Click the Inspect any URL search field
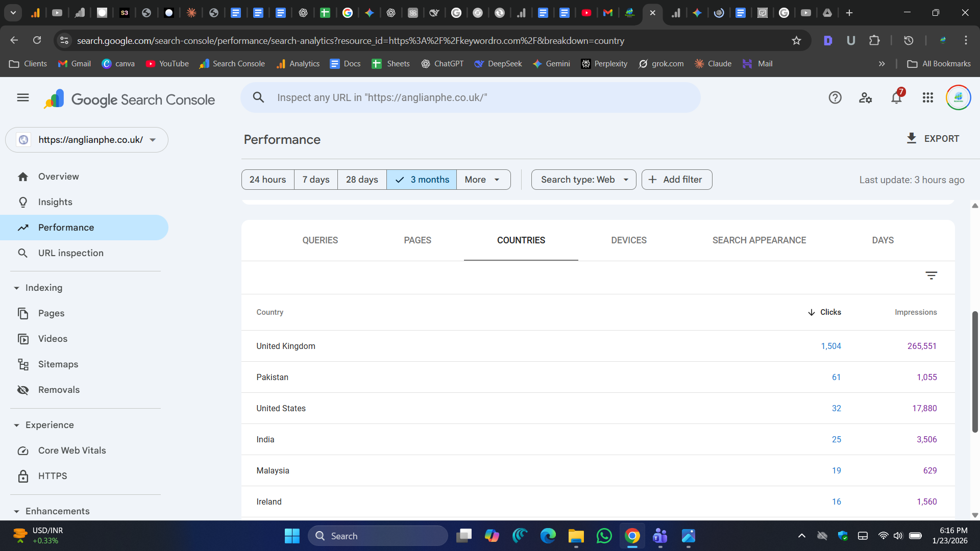Screen dimensions: 980x551 [x=470, y=97]
